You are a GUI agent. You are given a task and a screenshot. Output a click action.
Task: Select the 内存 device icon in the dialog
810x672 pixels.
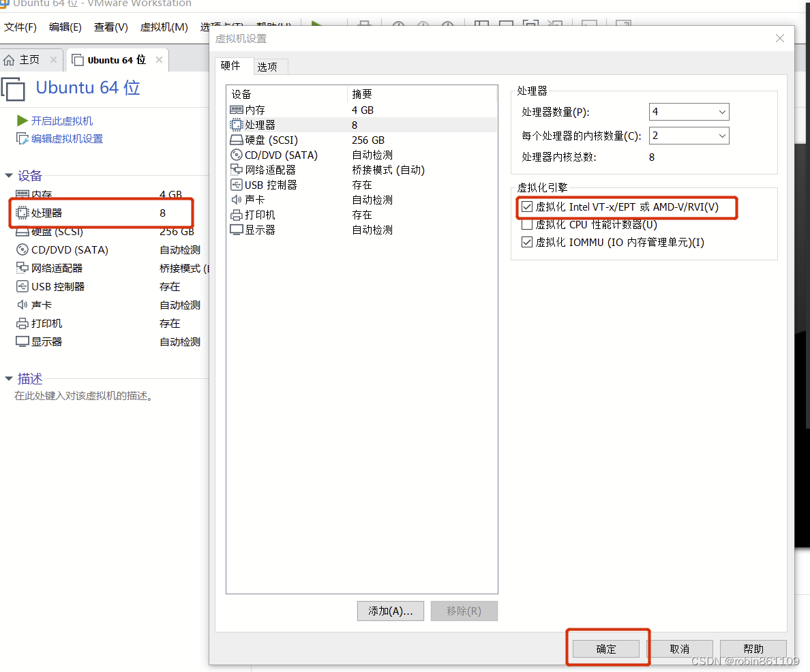pyautogui.click(x=235, y=110)
